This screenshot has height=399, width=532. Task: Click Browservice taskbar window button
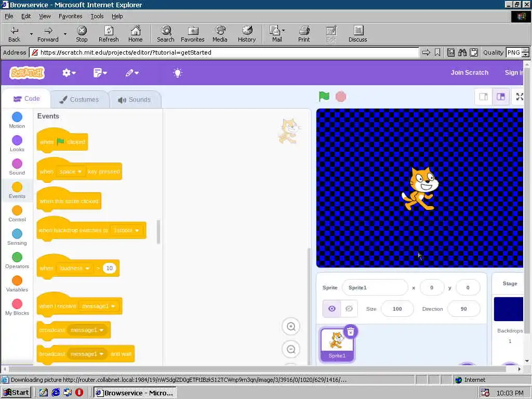pyautogui.click(x=135, y=393)
